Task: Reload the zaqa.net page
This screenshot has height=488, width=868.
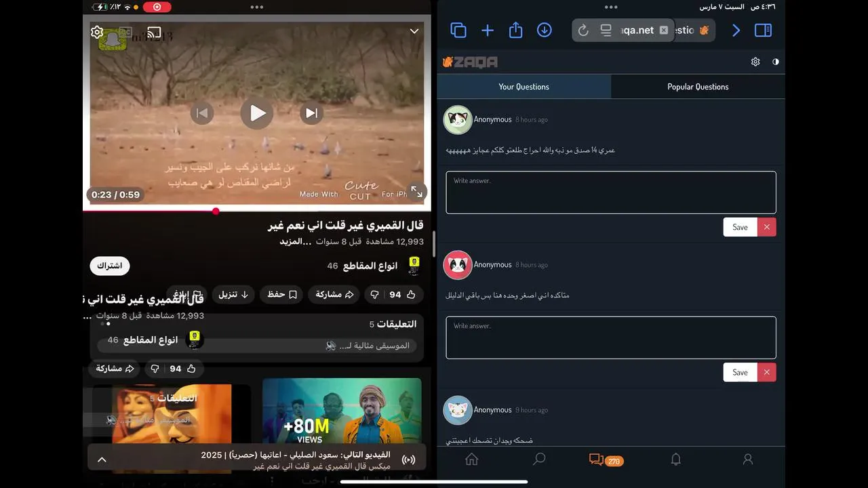Action: [583, 30]
